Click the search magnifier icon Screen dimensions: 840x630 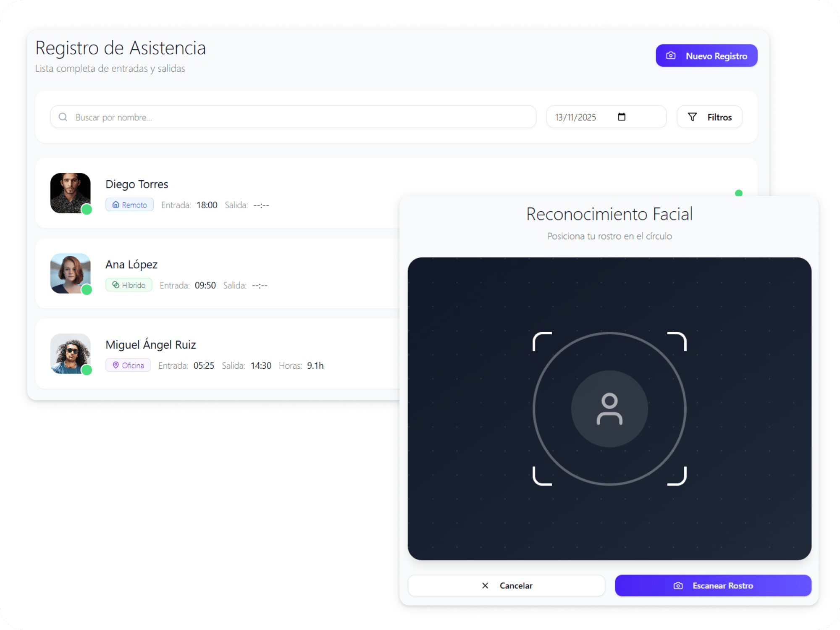tap(63, 117)
